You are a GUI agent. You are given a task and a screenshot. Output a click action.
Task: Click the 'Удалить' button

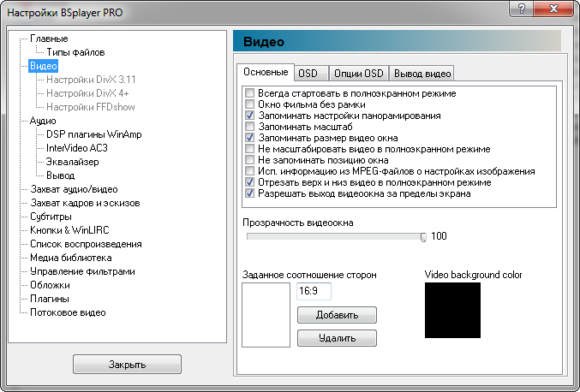(337, 338)
